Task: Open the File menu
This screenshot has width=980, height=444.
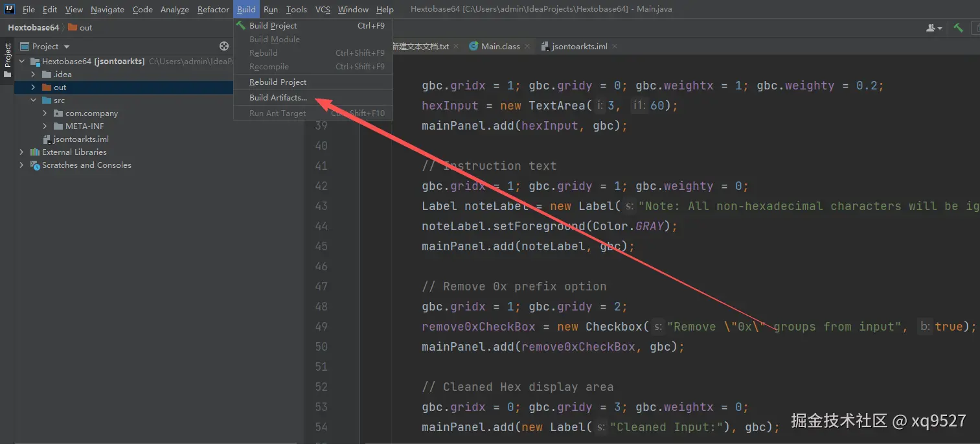Action: click(x=28, y=9)
